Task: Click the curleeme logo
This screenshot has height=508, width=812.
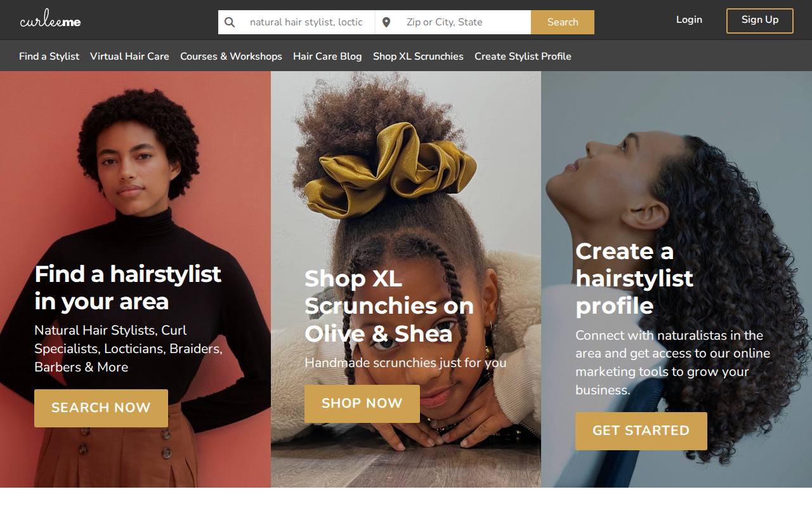Action: click(x=50, y=21)
